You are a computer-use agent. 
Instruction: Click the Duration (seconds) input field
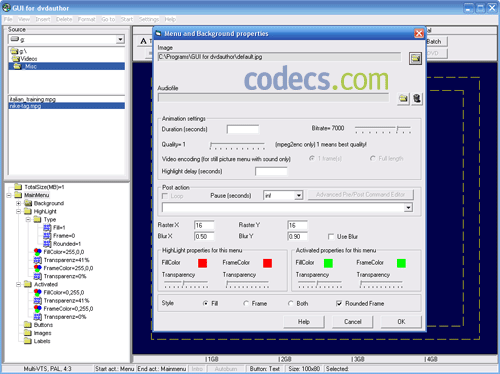(x=243, y=129)
